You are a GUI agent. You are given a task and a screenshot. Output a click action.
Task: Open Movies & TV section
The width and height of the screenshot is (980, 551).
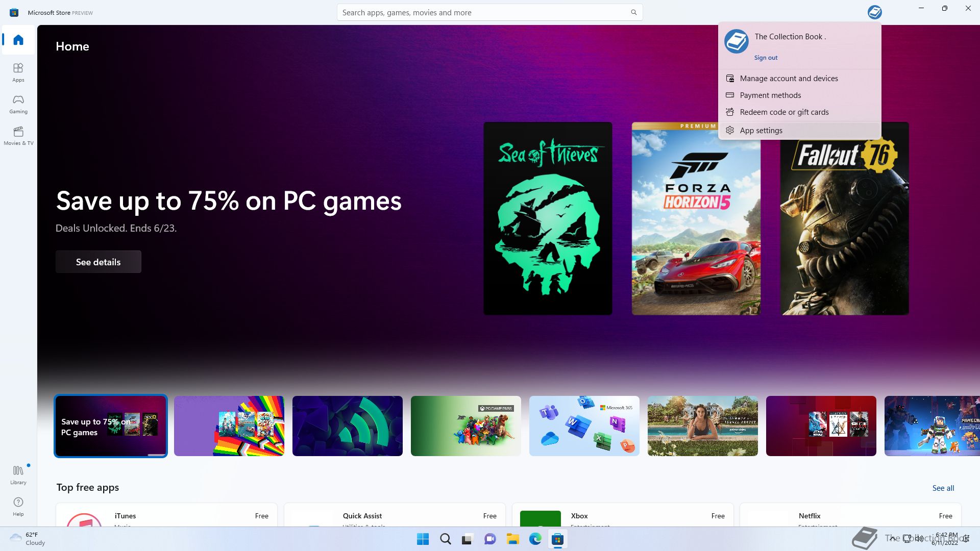point(18,135)
